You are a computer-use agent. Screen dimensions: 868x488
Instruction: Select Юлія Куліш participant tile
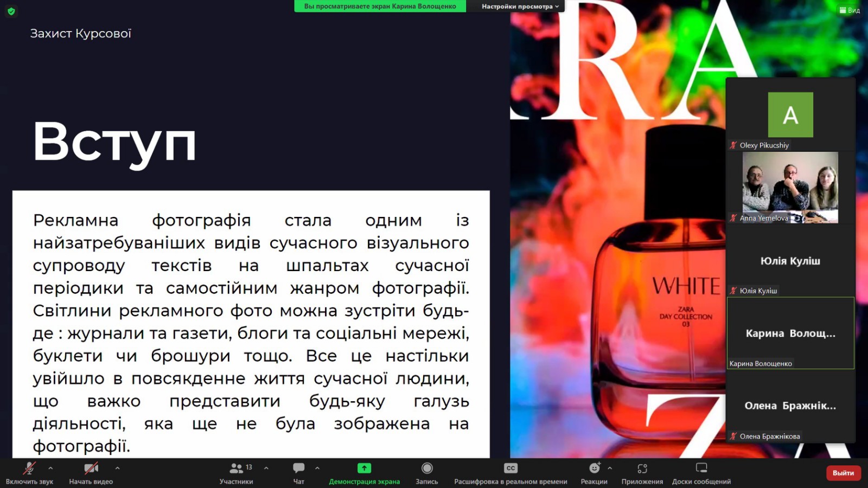point(790,260)
